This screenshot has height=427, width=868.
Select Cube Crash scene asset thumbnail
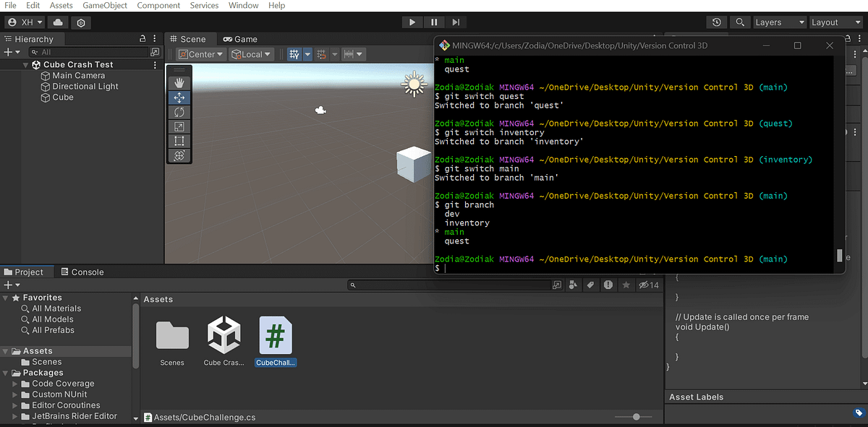224,335
